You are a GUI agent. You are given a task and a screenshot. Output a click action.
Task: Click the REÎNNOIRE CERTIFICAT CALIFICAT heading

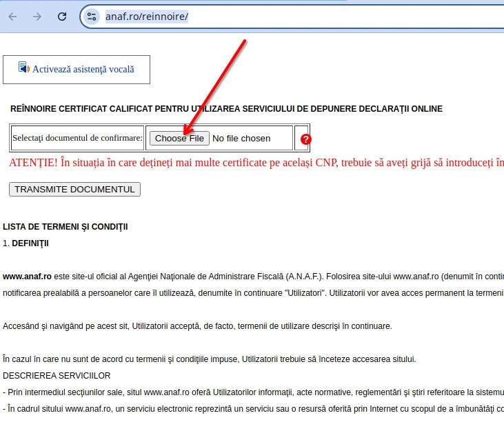226,109
